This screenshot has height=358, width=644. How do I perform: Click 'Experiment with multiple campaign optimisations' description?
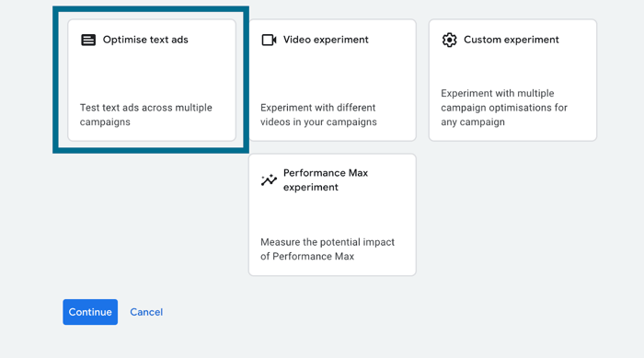(504, 108)
